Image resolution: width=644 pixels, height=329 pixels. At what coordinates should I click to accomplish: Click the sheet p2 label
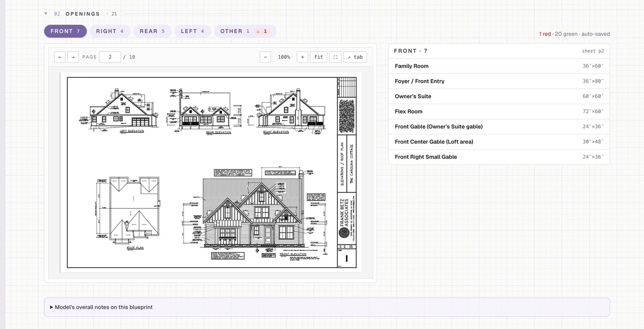pos(593,51)
